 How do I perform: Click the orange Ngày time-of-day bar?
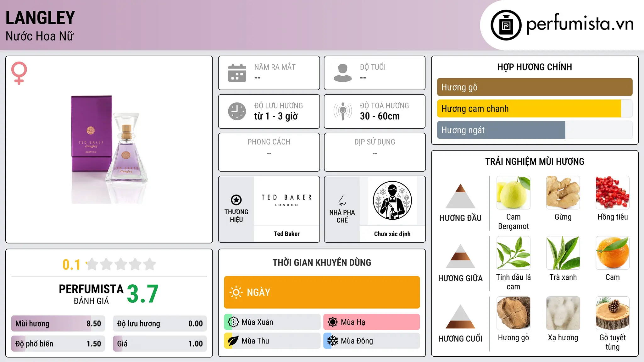[322, 292]
